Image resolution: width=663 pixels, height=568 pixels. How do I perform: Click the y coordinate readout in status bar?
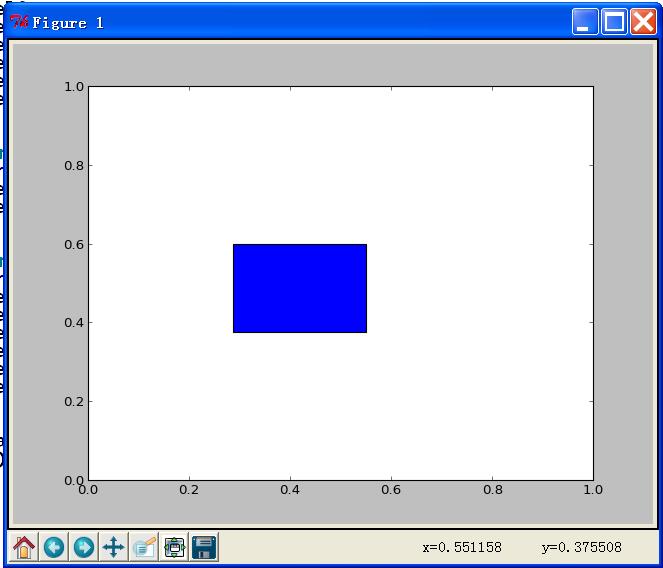coord(581,547)
